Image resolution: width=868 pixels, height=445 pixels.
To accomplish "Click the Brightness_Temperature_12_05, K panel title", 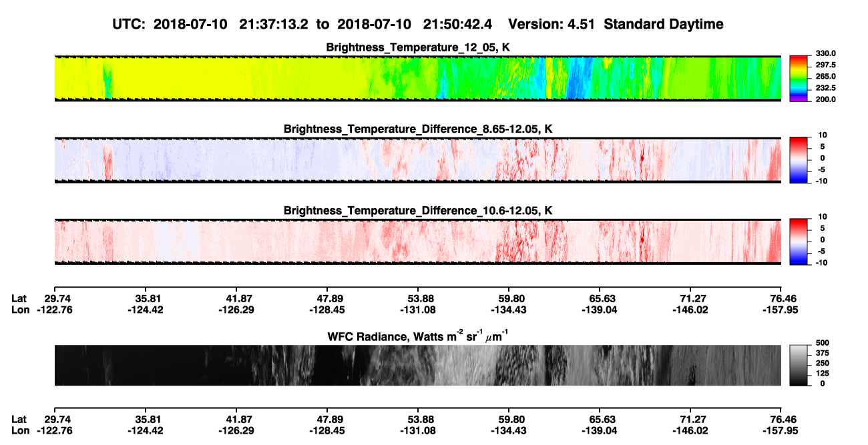I will (418, 47).
